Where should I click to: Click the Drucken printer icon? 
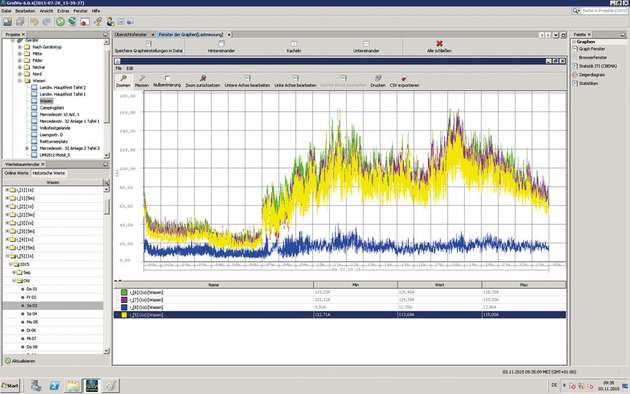click(x=378, y=78)
